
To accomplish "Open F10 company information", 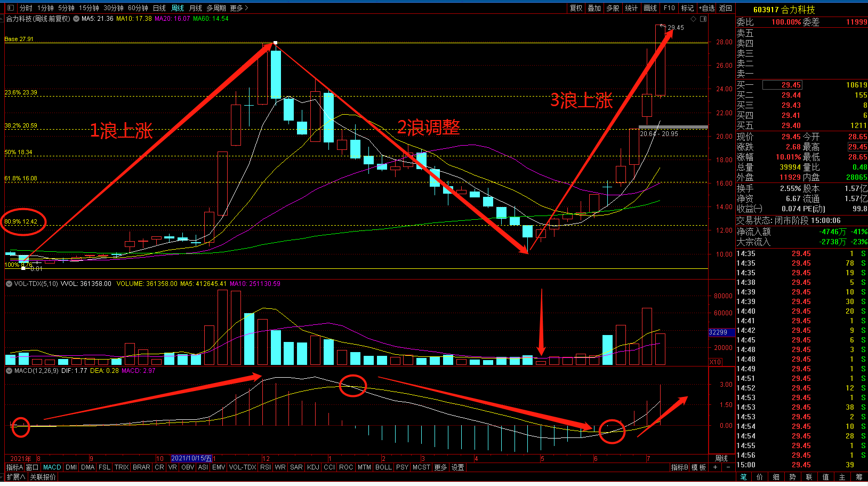I will tap(669, 8).
